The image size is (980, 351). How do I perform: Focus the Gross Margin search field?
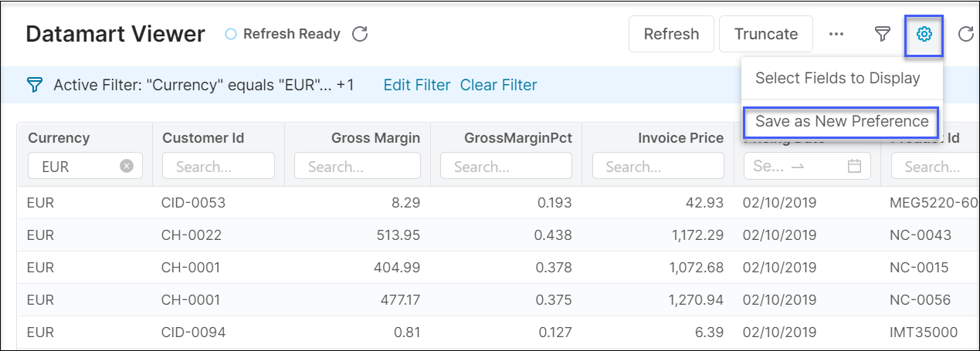[x=357, y=166]
